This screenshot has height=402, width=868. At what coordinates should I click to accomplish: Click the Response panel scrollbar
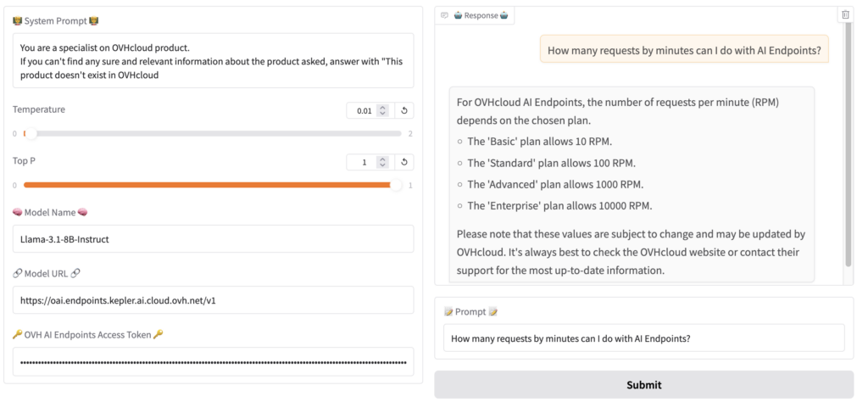[x=849, y=144]
